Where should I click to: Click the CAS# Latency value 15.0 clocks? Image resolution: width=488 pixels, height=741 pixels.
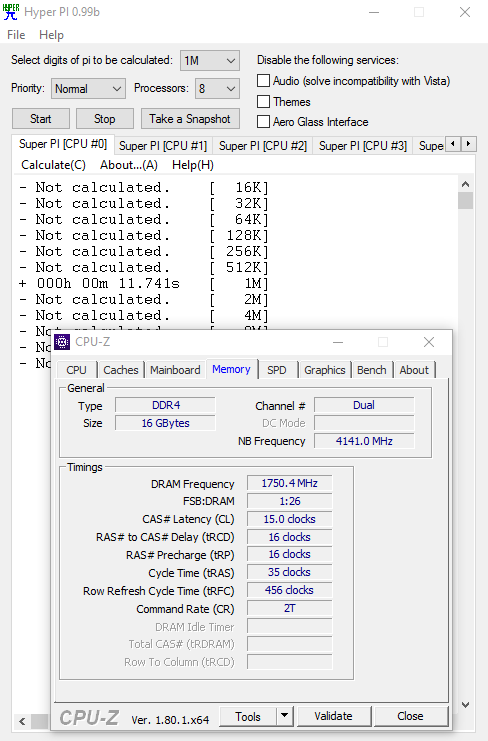click(x=290, y=519)
